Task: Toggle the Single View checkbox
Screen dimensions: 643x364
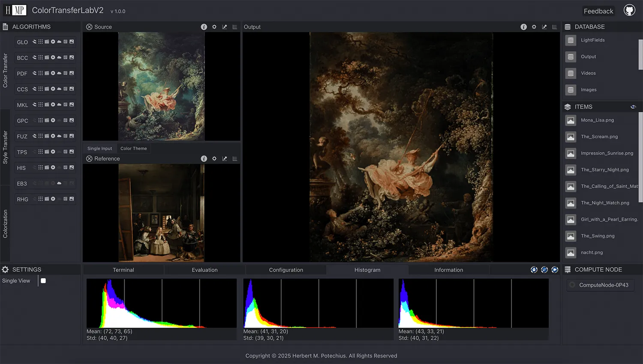Action: (x=43, y=281)
